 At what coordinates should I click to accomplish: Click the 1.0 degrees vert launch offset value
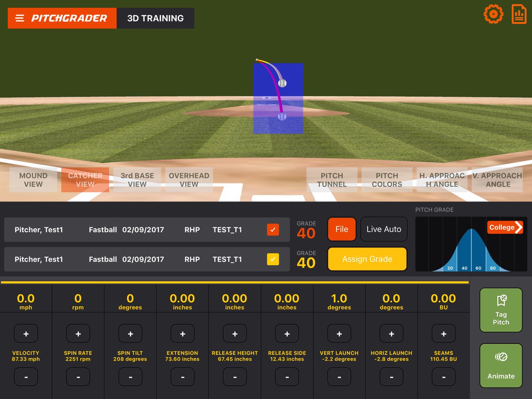(340, 301)
